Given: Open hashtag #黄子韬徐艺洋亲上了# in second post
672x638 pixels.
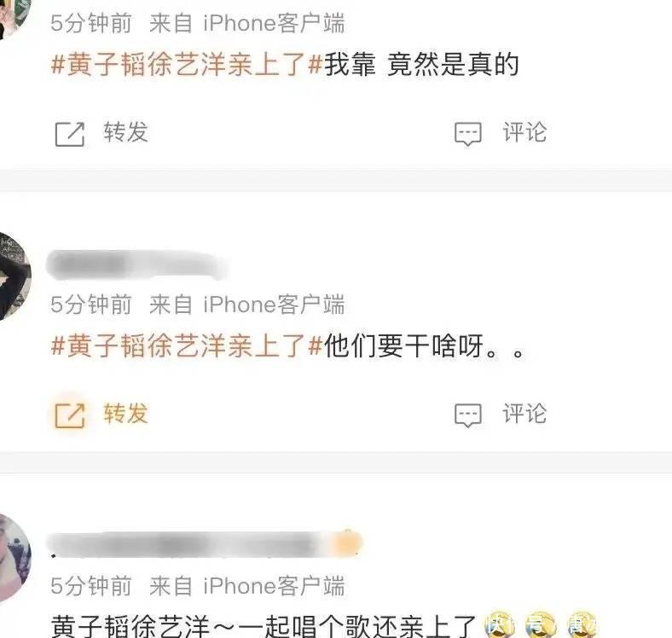Looking at the screenshot, I should tap(187, 346).
